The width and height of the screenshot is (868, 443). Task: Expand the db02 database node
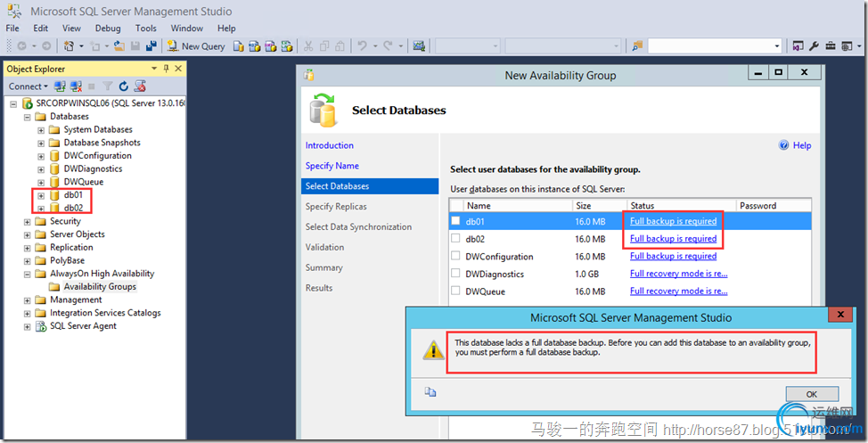41,209
